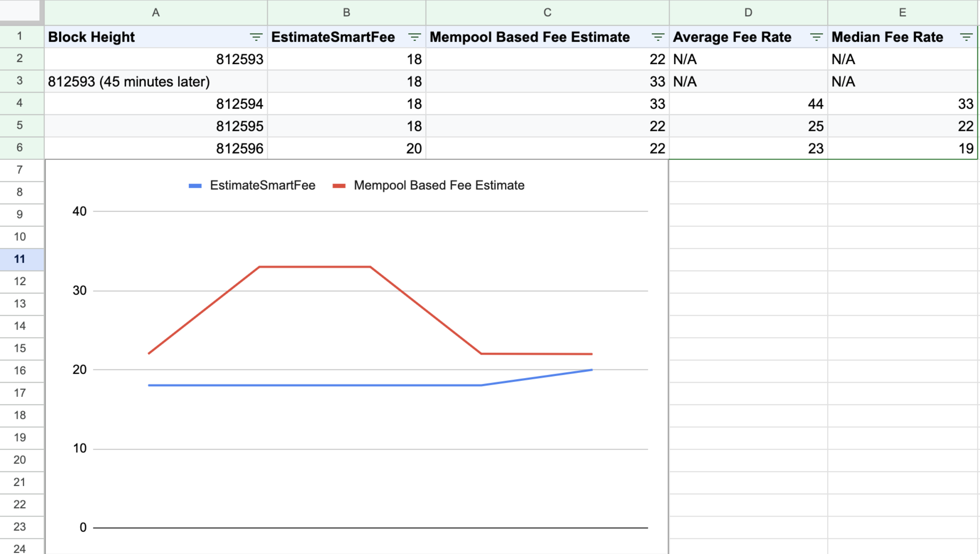
Task: Select row 11 by clicking its row number
Action: pos(21,259)
